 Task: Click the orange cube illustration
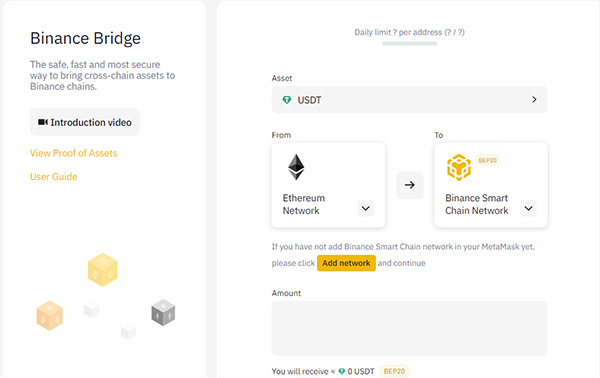point(50,315)
